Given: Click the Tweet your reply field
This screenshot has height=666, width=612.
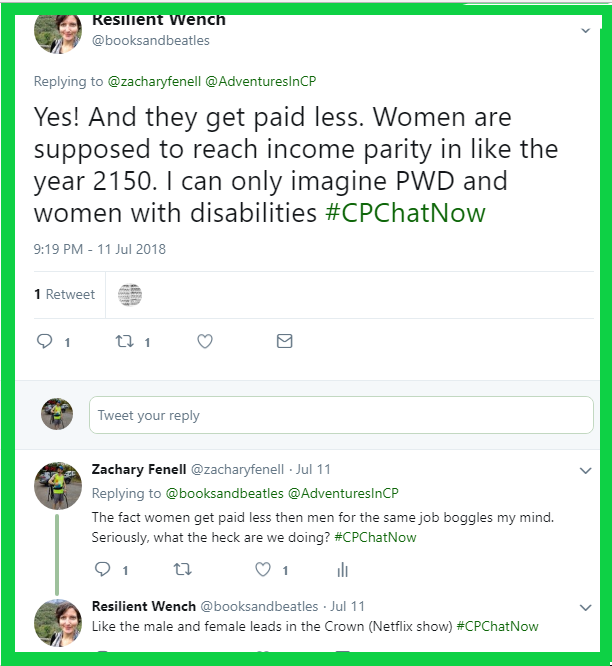Looking at the screenshot, I should (341, 415).
